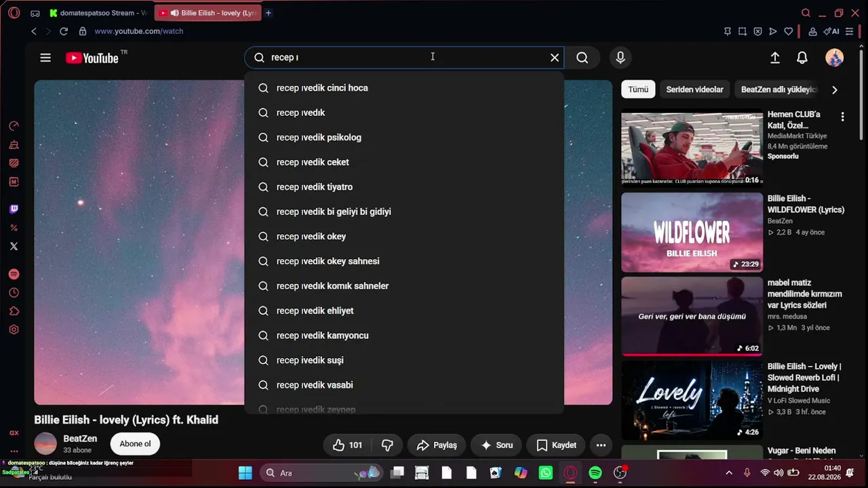The width and height of the screenshot is (868, 488).
Task: Clear the search box text
Action: click(555, 58)
